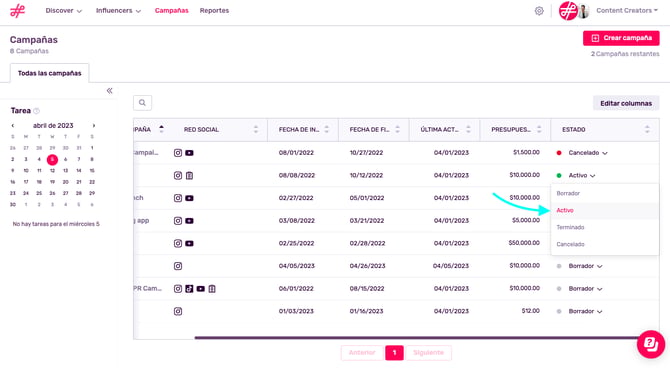The height and width of the screenshot is (368, 670).
Task: Click the Anterior pagination button
Action: pos(362,353)
